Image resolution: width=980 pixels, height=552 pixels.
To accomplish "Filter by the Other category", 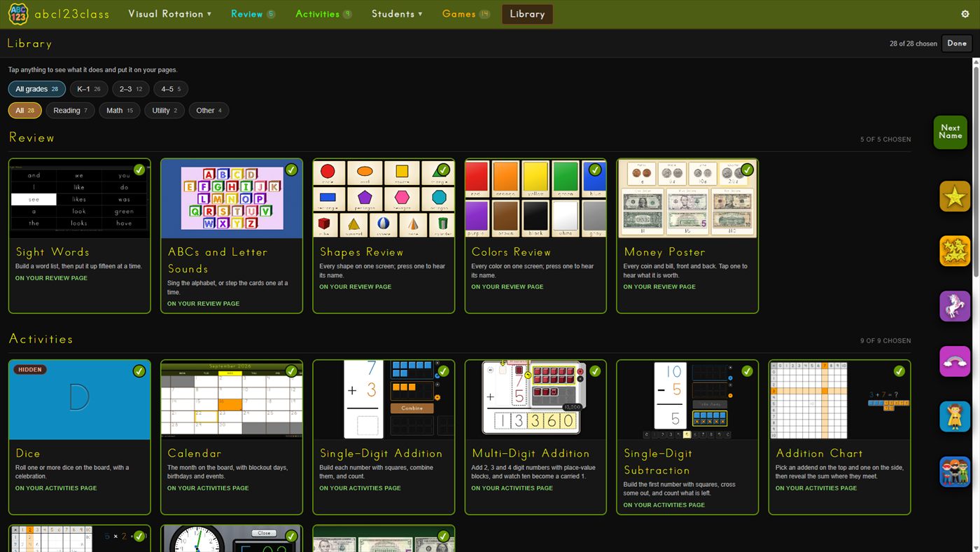I will (x=209, y=110).
